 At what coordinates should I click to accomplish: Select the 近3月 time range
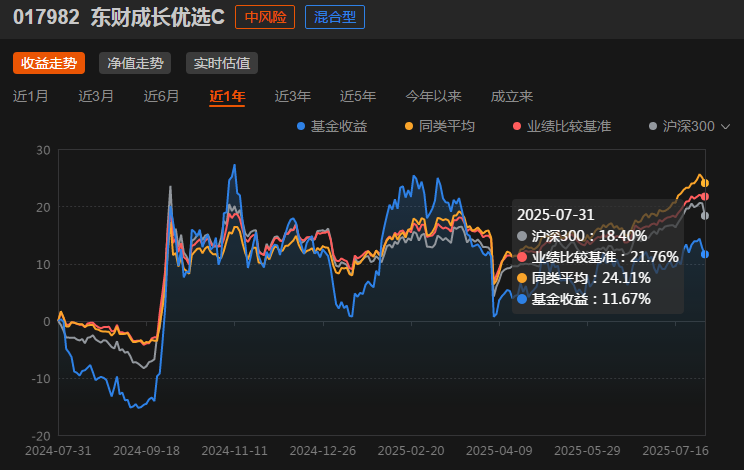click(96, 96)
